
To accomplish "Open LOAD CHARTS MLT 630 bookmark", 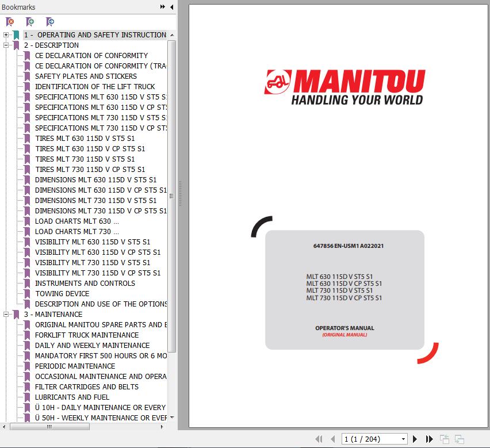I will pyautogui.click(x=77, y=221).
